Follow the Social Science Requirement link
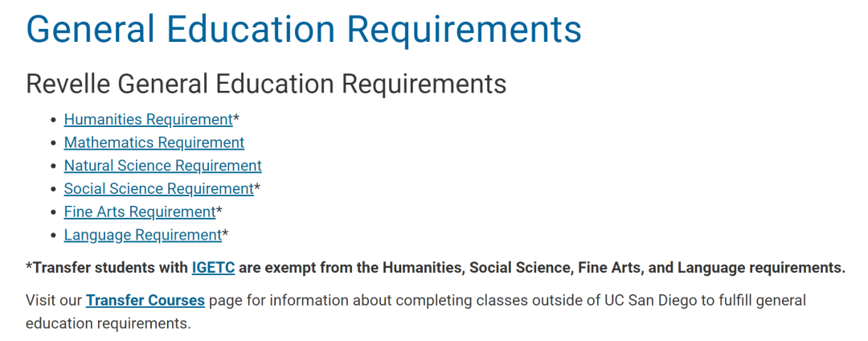The height and width of the screenshot is (341, 868). pos(159,189)
